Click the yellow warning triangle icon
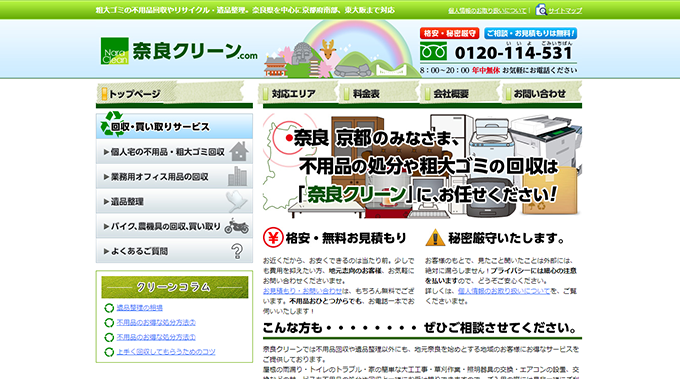 click(435, 238)
